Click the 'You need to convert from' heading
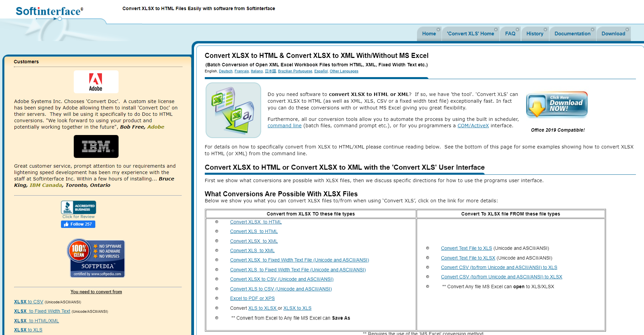The image size is (644, 335). [96, 292]
